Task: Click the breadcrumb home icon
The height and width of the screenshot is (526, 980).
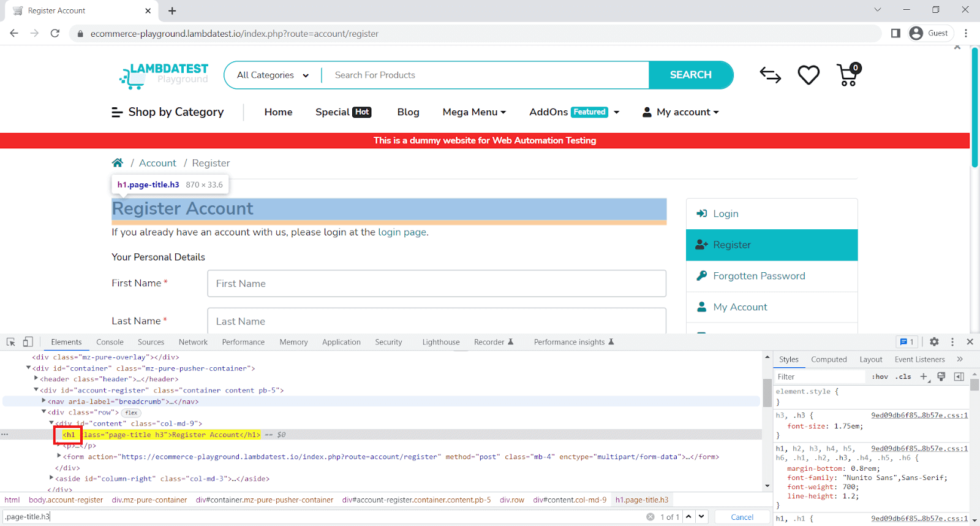Action: click(118, 162)
